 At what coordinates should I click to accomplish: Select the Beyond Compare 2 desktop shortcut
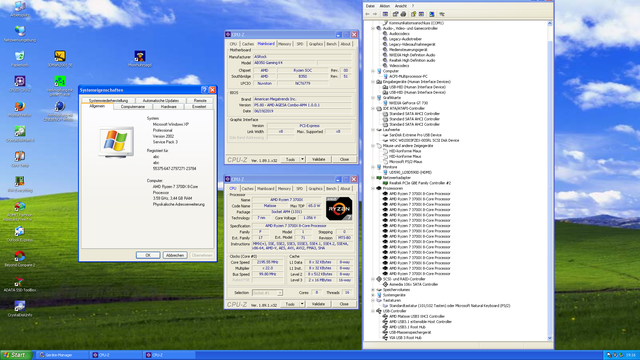(20, 259)
